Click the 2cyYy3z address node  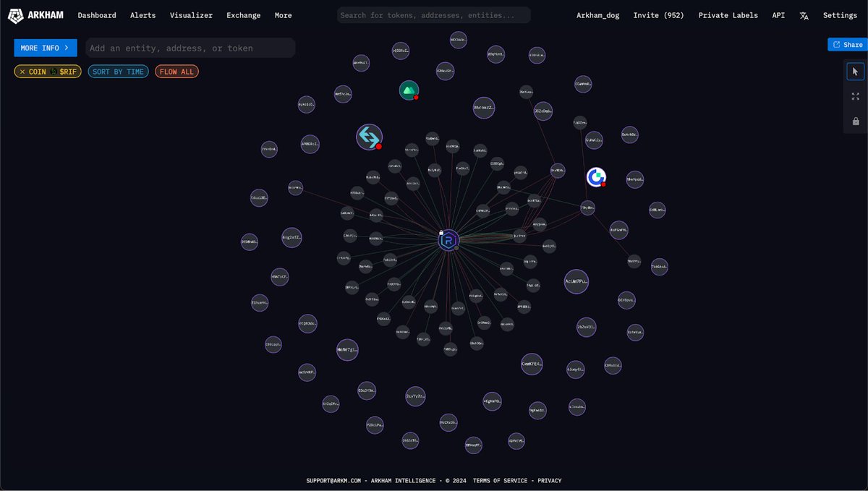[415, 396]
